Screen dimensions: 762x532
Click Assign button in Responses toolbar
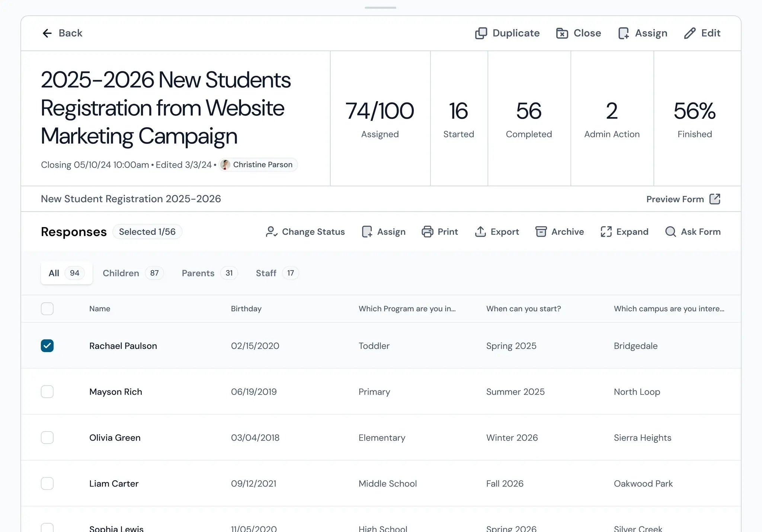[x=384, y=232]
